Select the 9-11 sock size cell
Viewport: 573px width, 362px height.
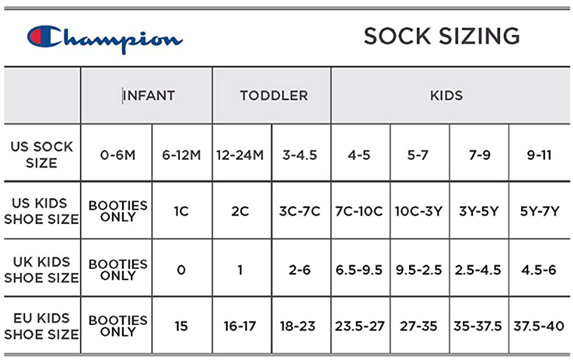tap(539, 155)
